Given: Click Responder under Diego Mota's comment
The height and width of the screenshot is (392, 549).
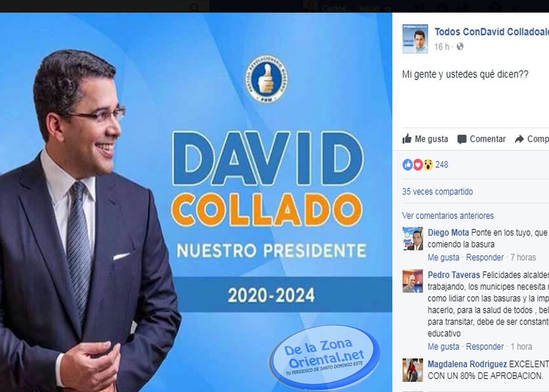Looking at the screenshot, I should (x=485, y=257).
